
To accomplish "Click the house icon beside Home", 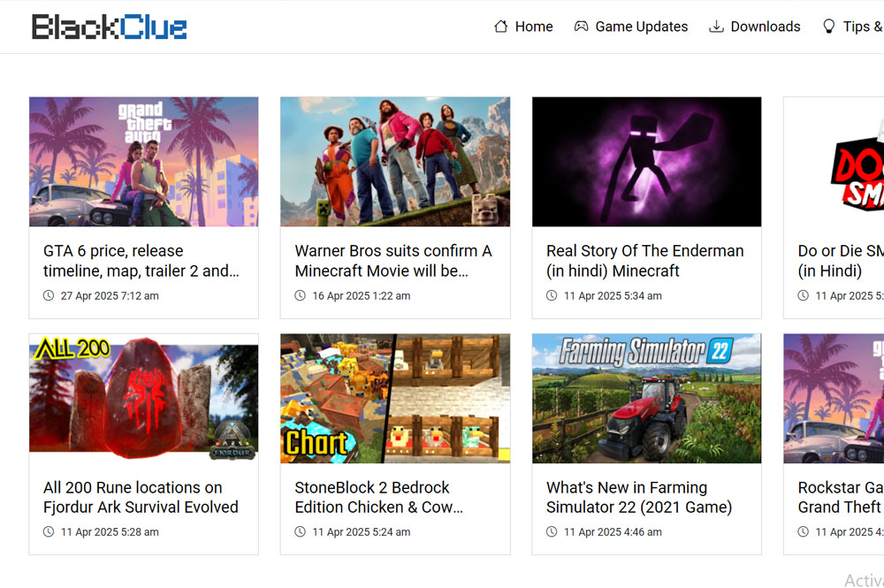I will coord(500,27).
